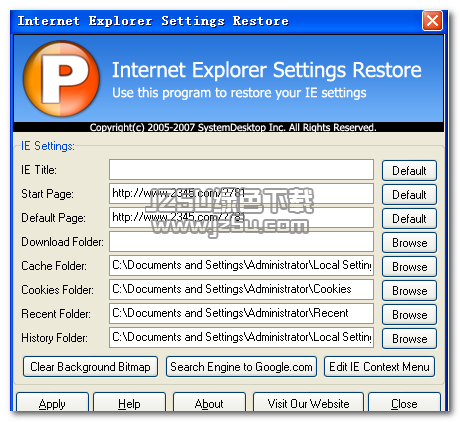This screenshot has width=460, height=422.
Task: Browse for the Cookies Folder
Action: pos(409,291)
